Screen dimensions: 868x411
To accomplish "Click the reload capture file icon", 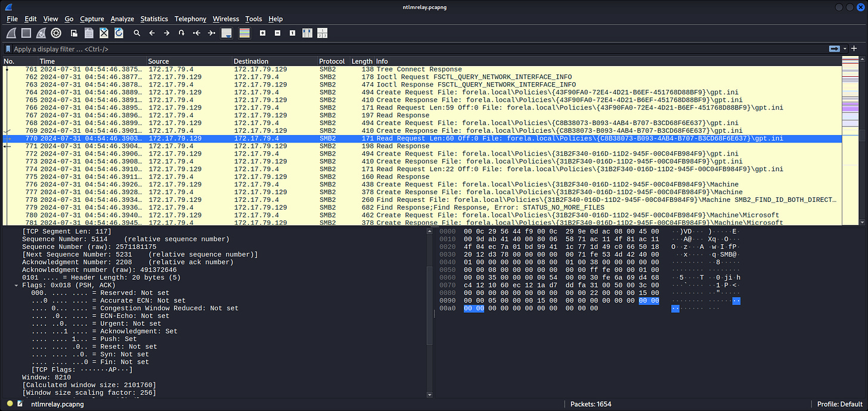I will 119,33.
